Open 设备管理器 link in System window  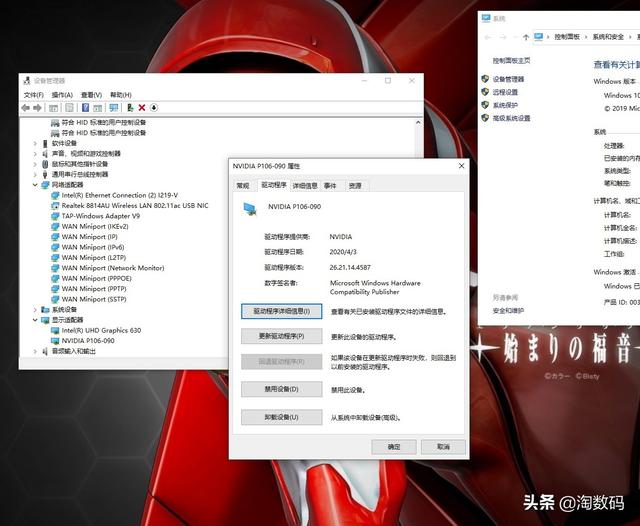tap(508, 79)
